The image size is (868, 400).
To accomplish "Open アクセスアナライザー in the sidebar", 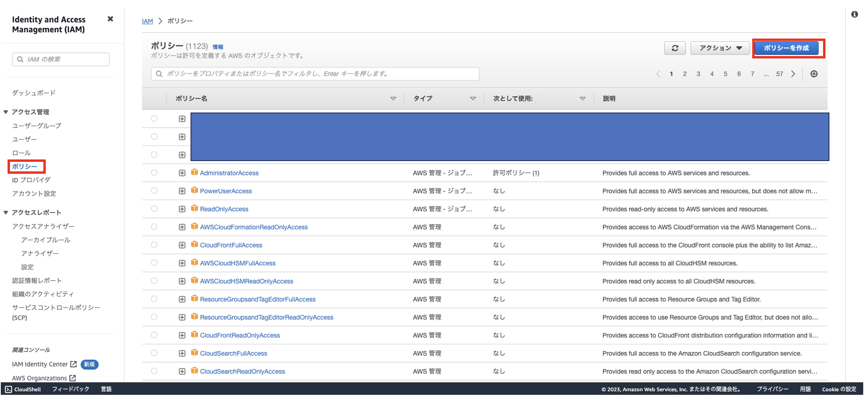I will (43, 227).
